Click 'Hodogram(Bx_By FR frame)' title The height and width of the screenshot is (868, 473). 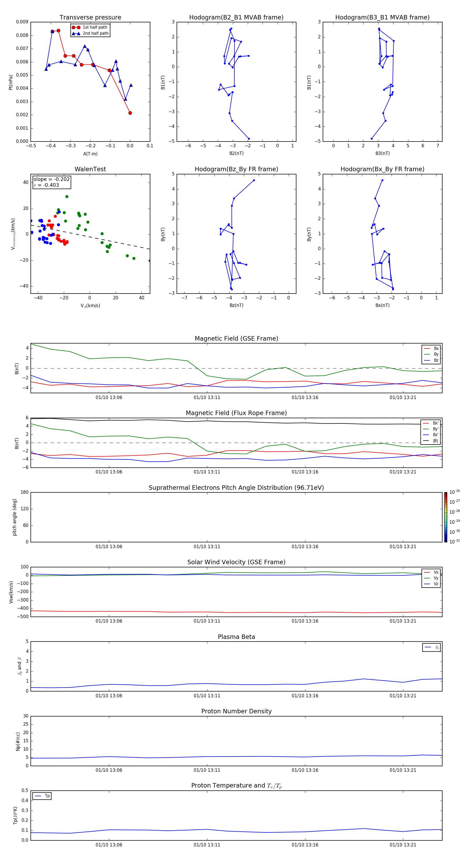(382, 169)
